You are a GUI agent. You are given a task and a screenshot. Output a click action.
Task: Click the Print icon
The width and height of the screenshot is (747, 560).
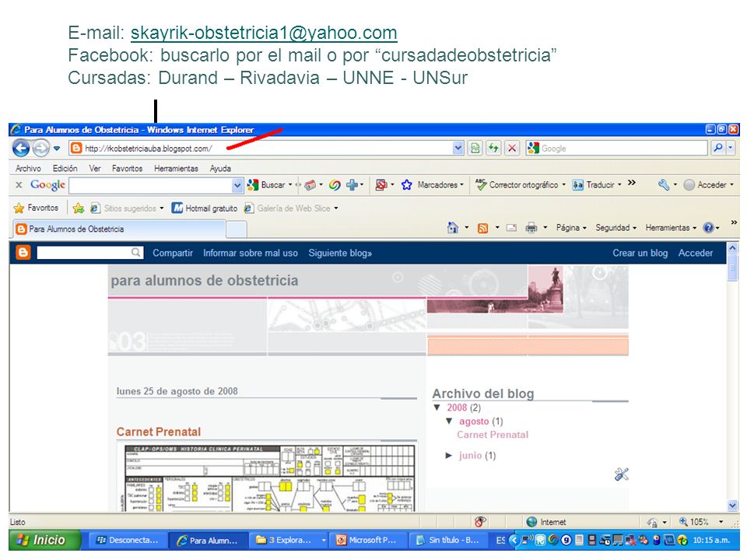point(531,228)
